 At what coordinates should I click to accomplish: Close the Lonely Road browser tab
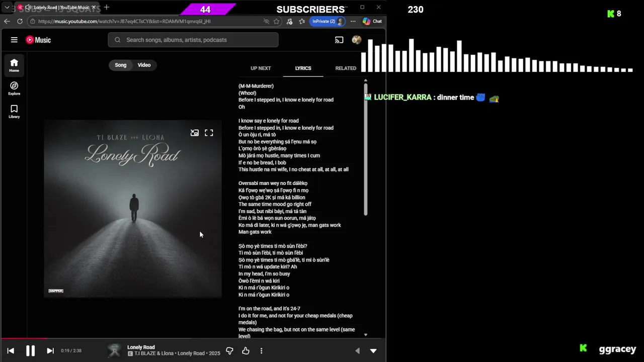[94, 8]
